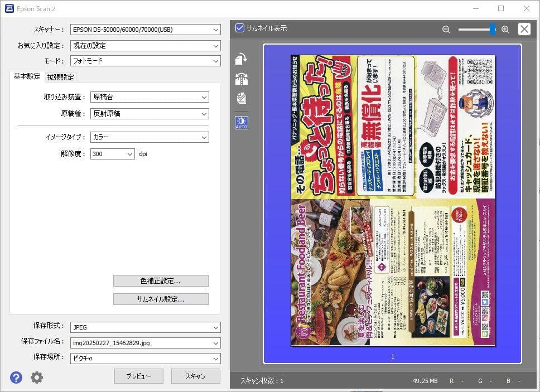Image resolution: width=540 pixels, height=392 pixels.
Task: Mirror the scanned image horizontally
Action: pos(241,79)
